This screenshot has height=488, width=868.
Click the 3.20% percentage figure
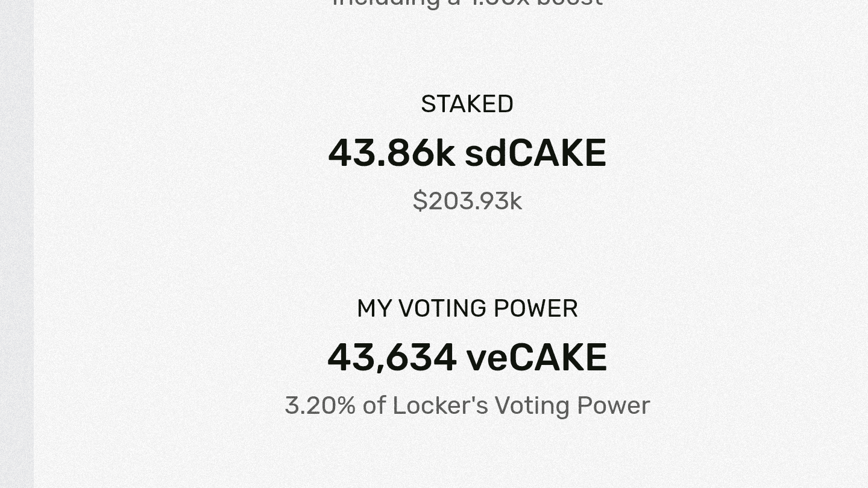coord(320,405)
